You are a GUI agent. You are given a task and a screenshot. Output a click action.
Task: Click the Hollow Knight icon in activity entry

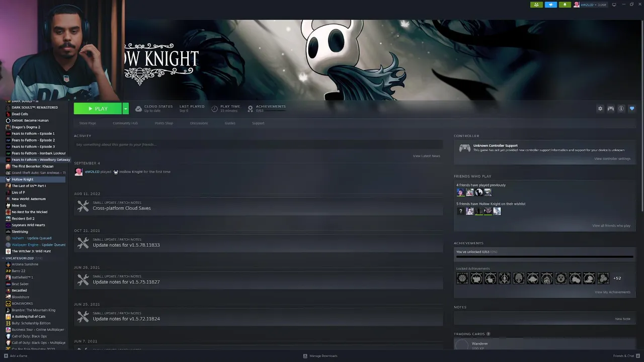[116, 172]
